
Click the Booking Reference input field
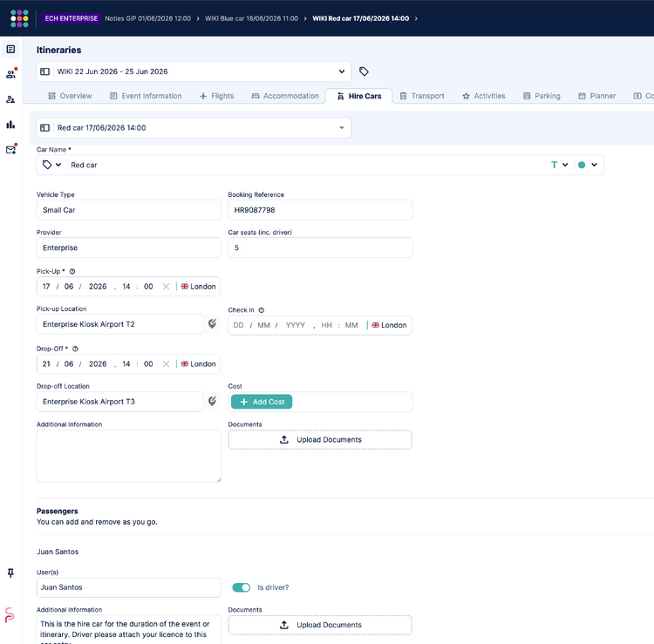[320, 210]
